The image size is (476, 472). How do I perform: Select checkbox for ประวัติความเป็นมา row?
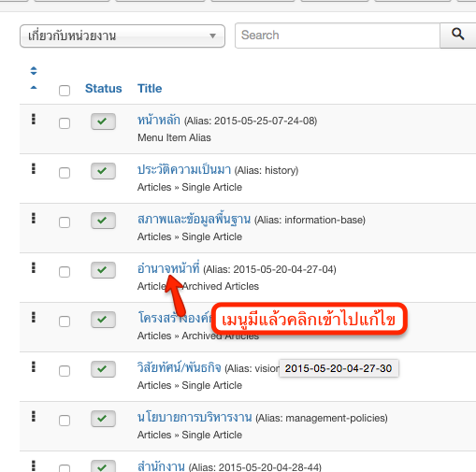(65, 173)
